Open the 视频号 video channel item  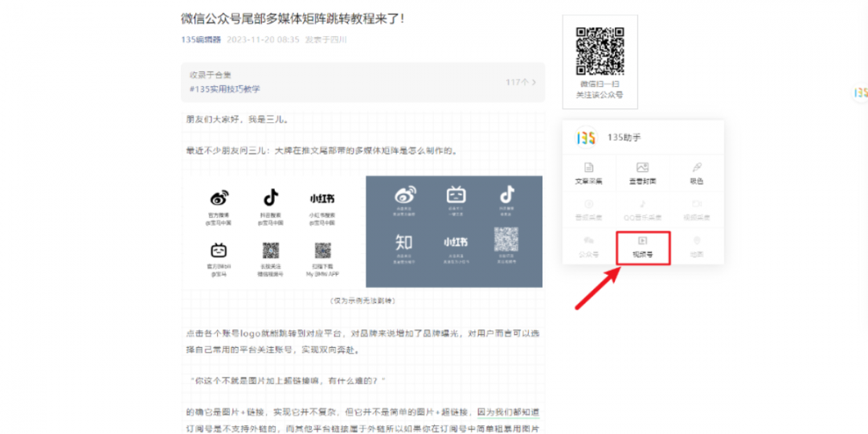tap(643, 248)
